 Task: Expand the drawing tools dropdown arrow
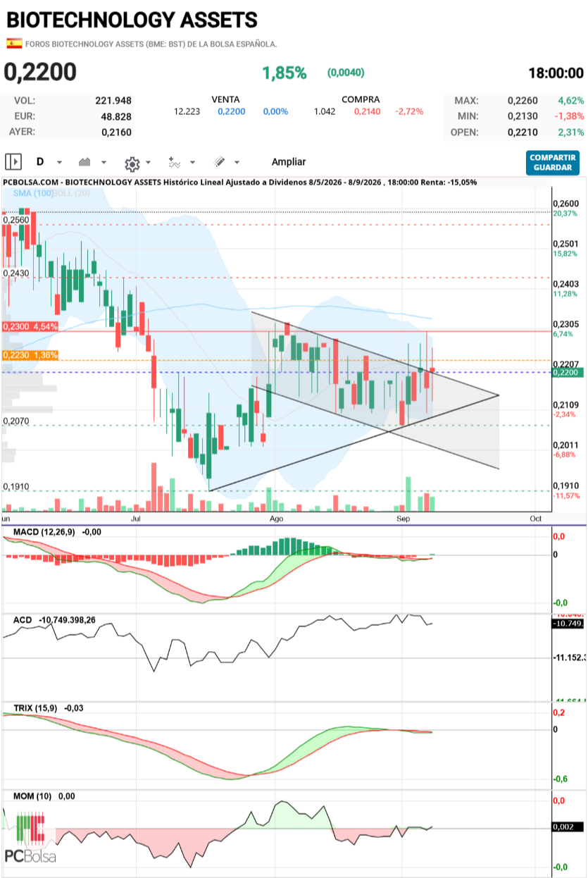[237, 163]
